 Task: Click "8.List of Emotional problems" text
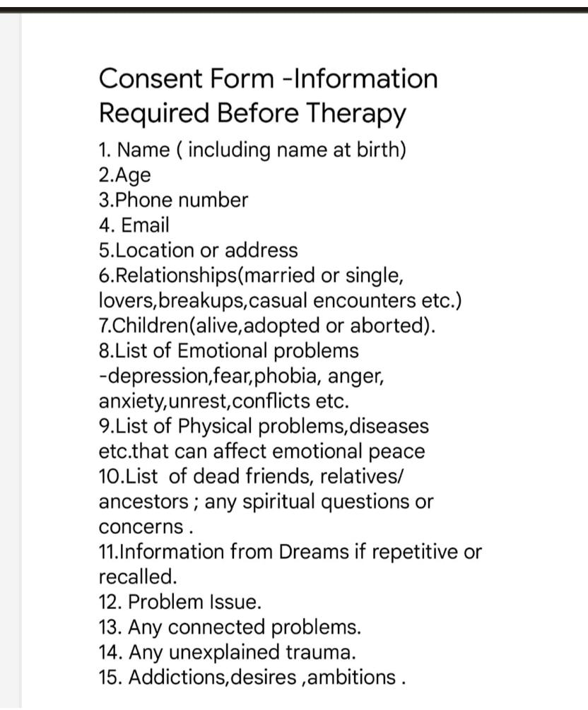click(229, 351)
